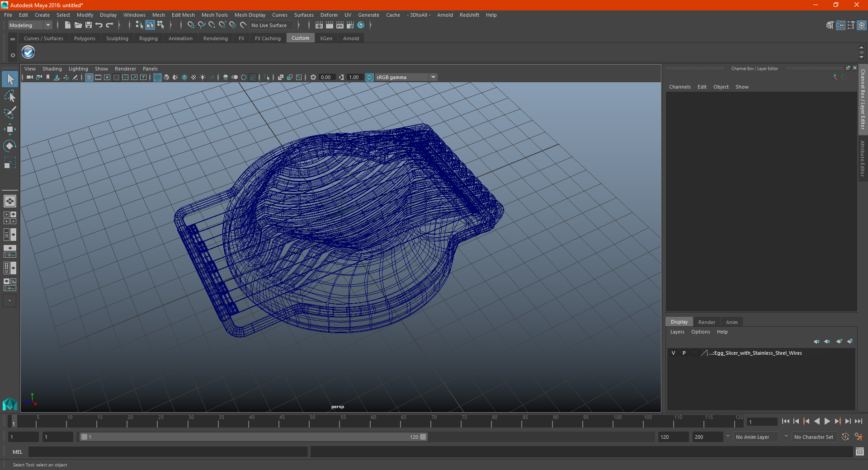
Task: Create a new scene
Action: pos(68,25)
